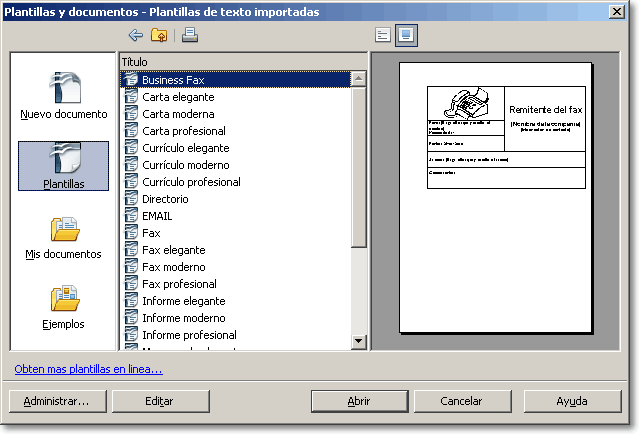Image resolution: width=639 pixels, height=434 pixels.
Task: Click the Currículo moderno template icon
Action: coord(131,165)
